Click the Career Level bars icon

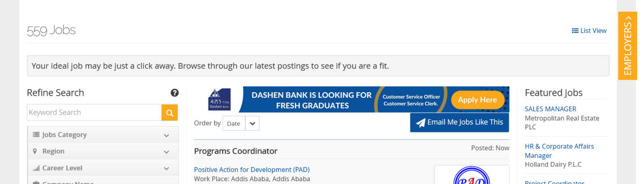pyautogui.click(x=36, y=168)
